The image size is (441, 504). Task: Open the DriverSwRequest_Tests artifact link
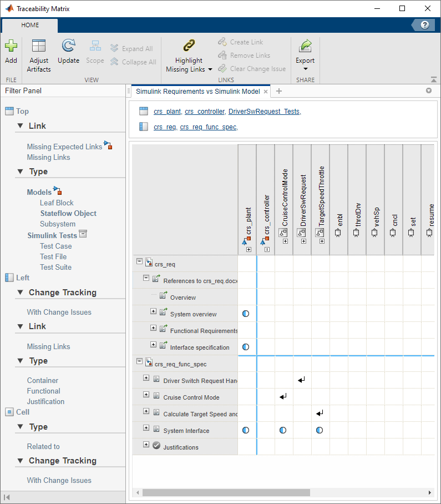[264, 111]
